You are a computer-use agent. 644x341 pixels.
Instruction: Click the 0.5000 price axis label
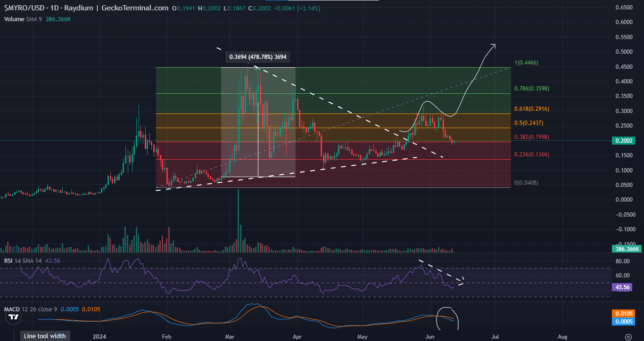625,52
